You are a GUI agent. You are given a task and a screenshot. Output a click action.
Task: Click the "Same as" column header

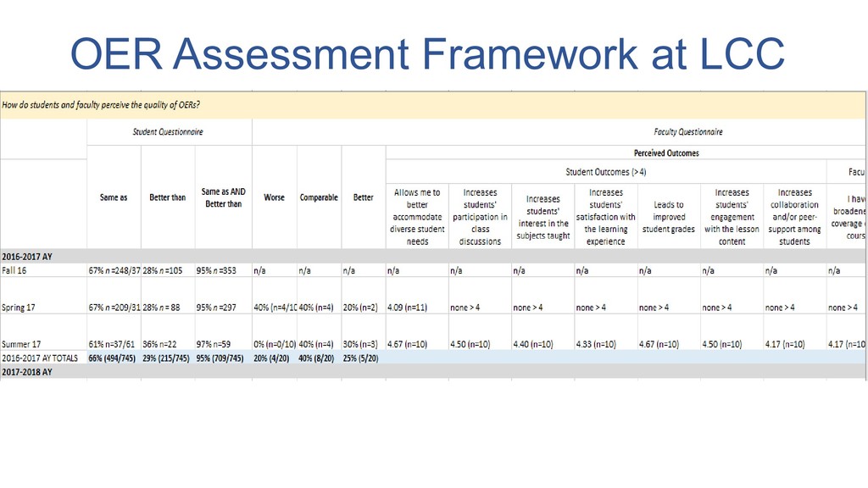[x=114, y=197]
